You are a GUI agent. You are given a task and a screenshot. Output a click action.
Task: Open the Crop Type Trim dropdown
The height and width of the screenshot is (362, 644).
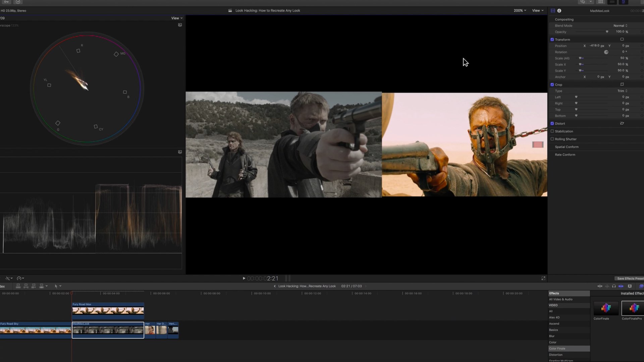pyautogui.click(x=623, y=91)
